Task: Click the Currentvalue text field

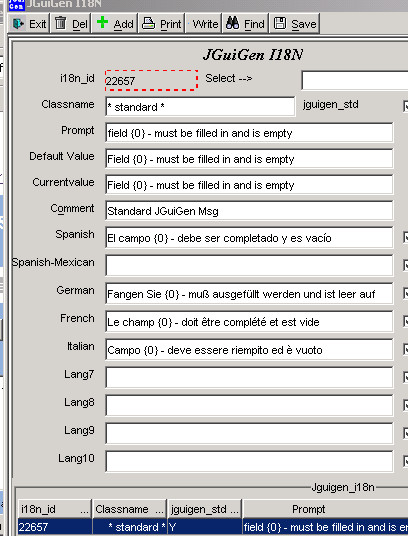Action: 249,185
